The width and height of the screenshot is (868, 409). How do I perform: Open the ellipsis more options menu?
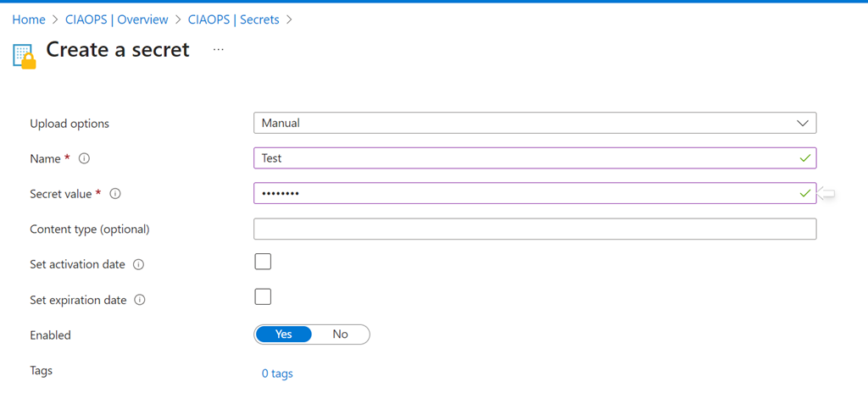coord(219,50)
